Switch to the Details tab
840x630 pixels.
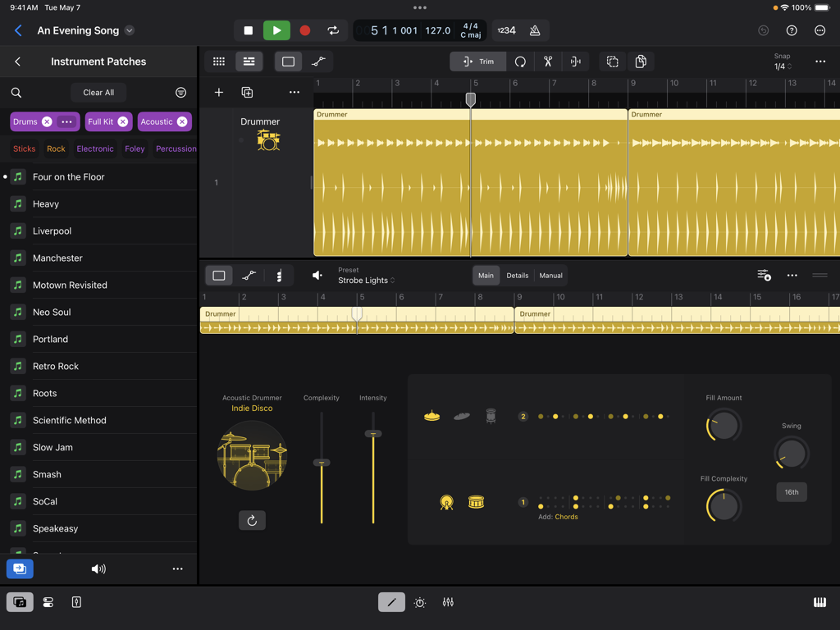coord(517,275)
